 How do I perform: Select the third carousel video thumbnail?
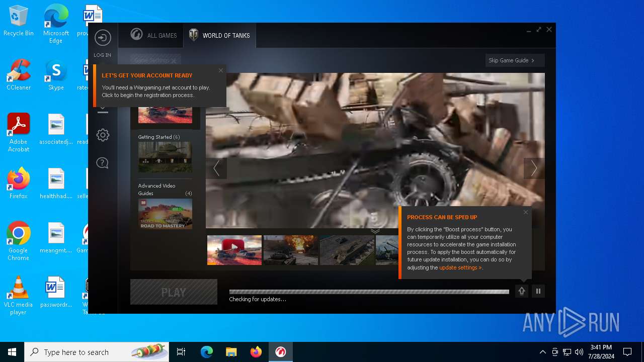[x=347, y=250]
